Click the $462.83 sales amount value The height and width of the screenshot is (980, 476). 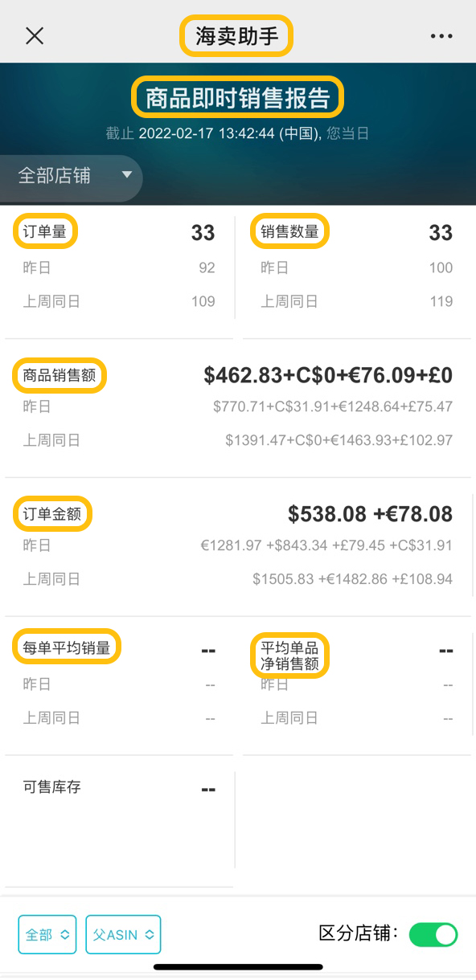tap(240, 374)
